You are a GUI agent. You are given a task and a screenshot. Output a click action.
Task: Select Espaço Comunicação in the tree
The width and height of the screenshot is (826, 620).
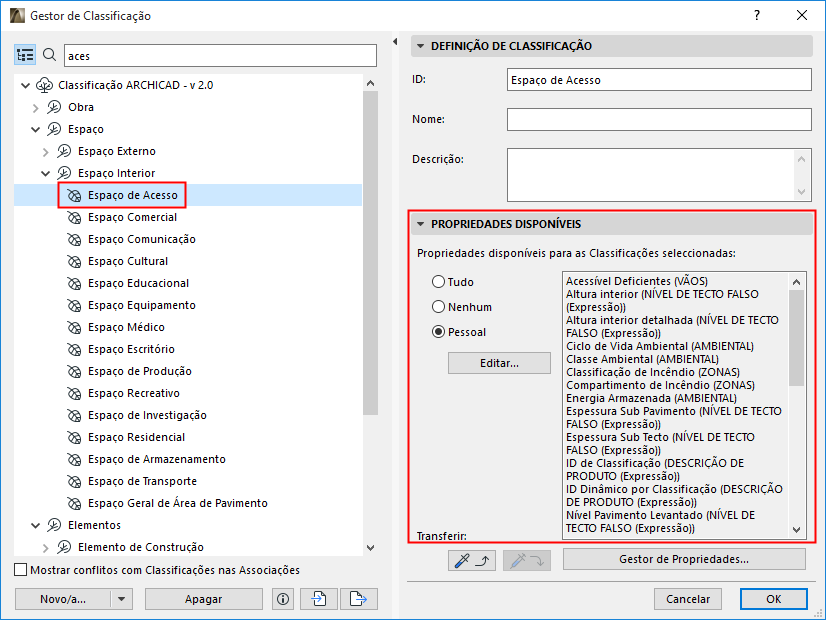click(142, 239)
